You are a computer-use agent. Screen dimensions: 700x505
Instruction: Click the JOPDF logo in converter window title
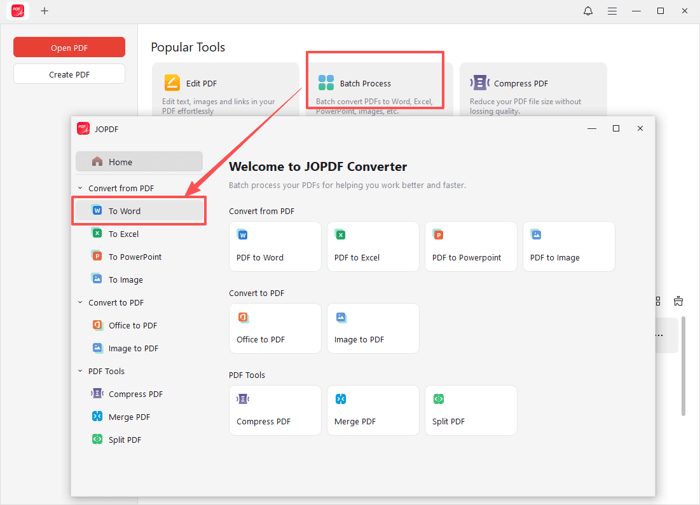tap(83, 129)
